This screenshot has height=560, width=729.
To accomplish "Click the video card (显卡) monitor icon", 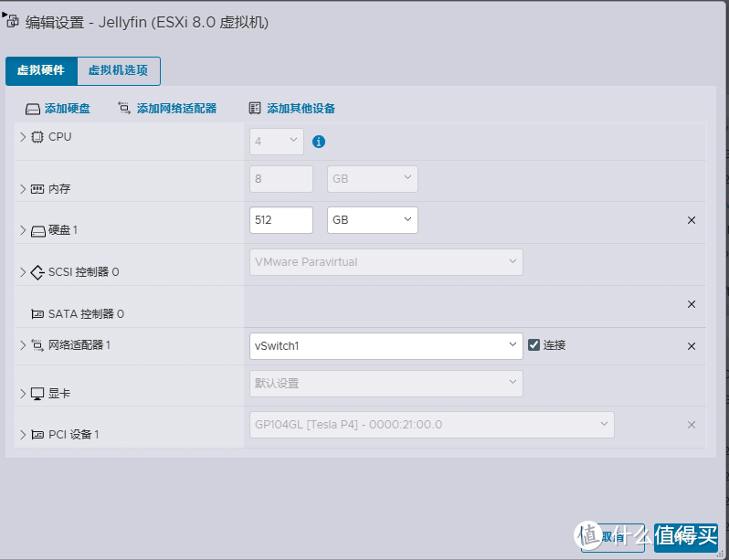I will [37, 394].
